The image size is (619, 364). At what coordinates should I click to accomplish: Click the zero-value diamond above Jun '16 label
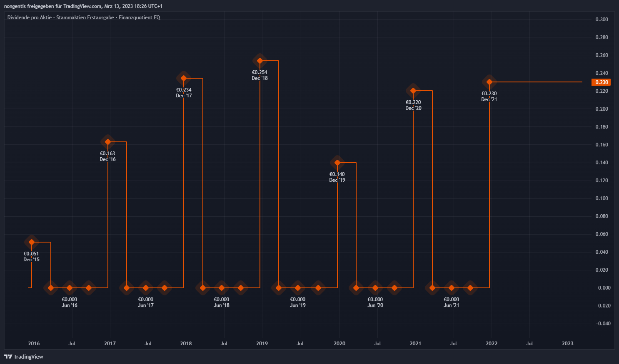pyautogui.click(x=70, y=288)
